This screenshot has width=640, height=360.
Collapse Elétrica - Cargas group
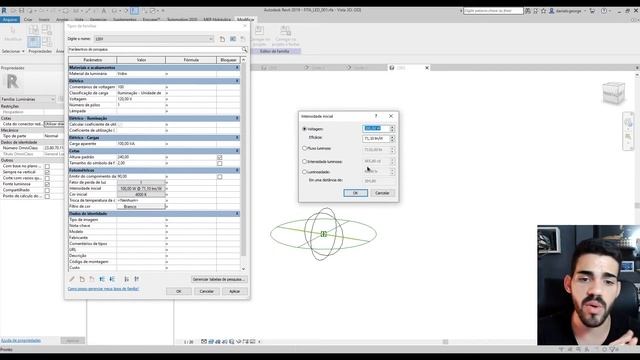pyautogui.click(x=237, y=138)
